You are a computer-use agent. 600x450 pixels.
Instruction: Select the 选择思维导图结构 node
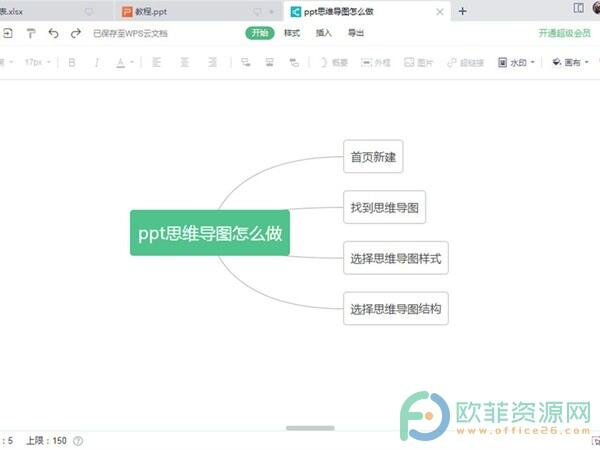pyautogui.click(x=396, y=308)
